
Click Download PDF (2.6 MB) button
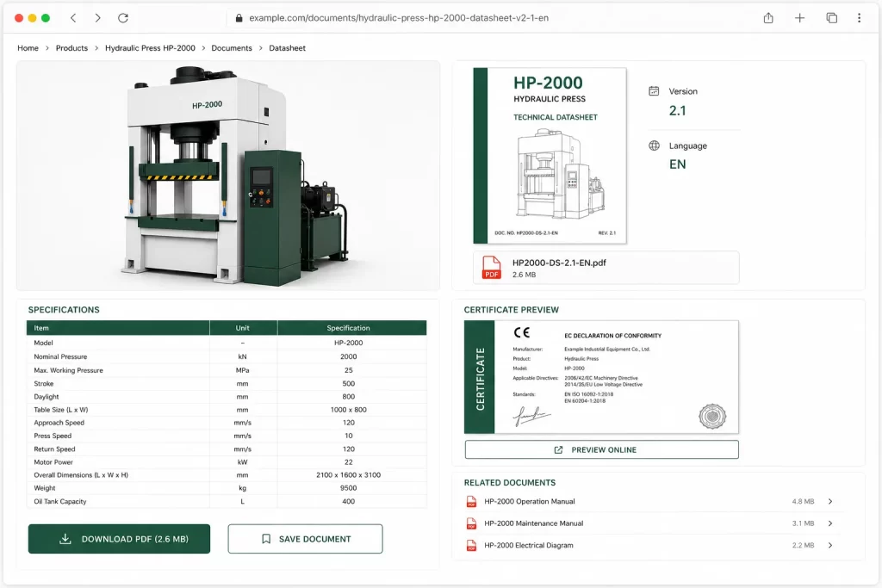point(119,539)
